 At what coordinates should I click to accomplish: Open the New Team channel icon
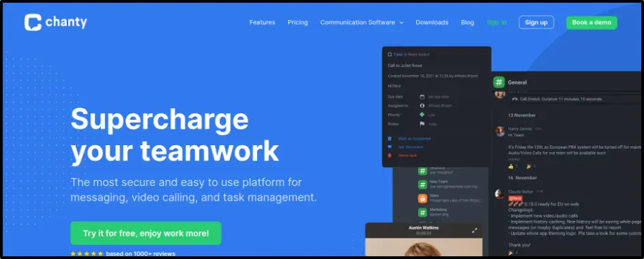point(423,184)
